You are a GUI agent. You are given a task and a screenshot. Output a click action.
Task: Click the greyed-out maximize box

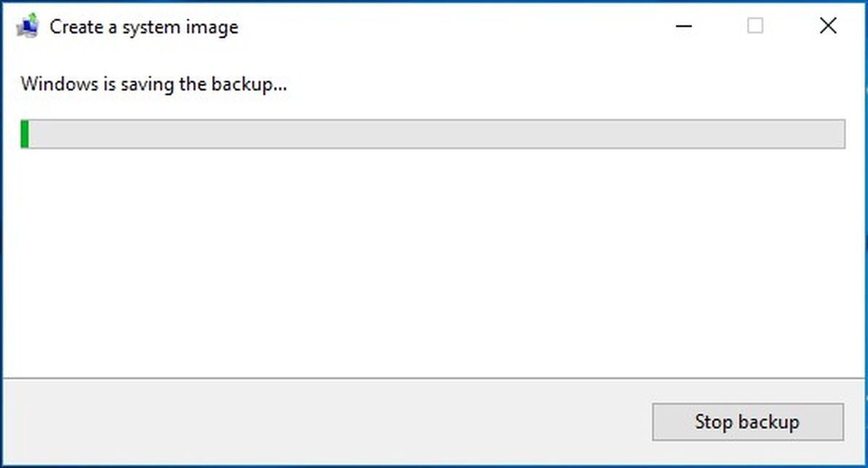[x=755, y=27]
